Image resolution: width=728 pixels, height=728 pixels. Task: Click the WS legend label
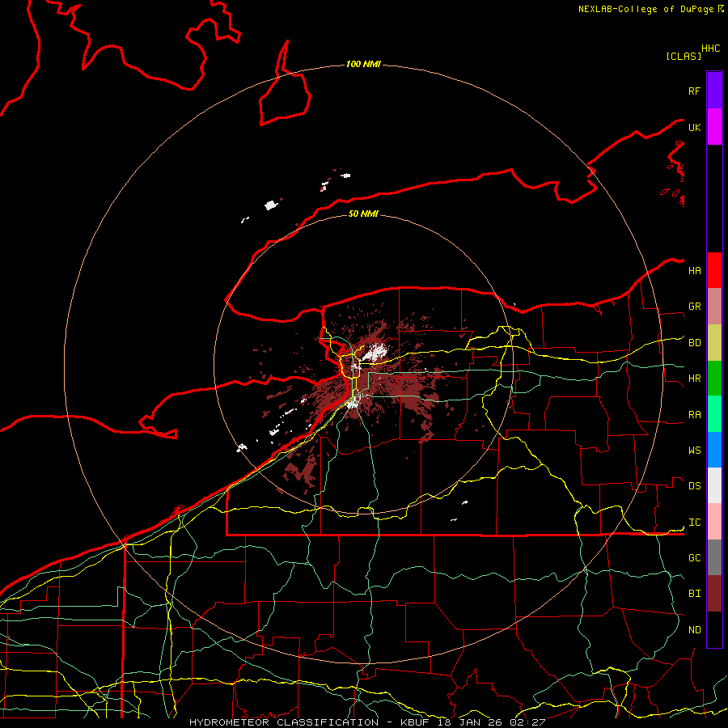[694, 451]
